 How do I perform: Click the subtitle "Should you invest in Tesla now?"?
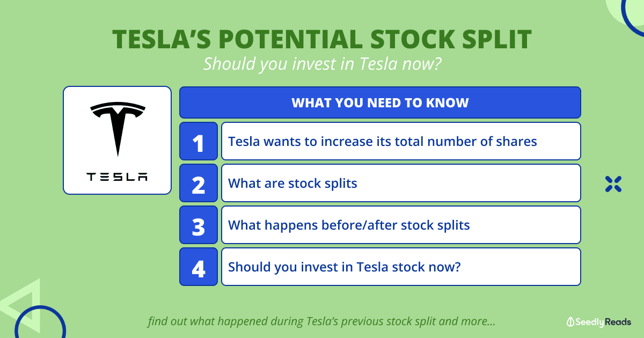click(321, 64)
